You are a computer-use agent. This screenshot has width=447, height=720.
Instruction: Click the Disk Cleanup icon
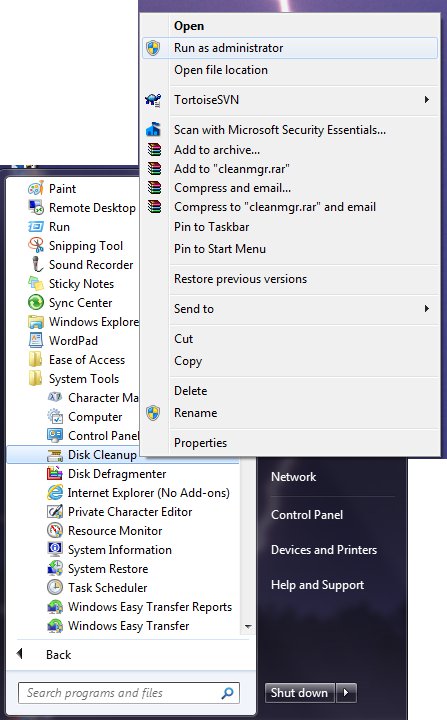[55, 455]
